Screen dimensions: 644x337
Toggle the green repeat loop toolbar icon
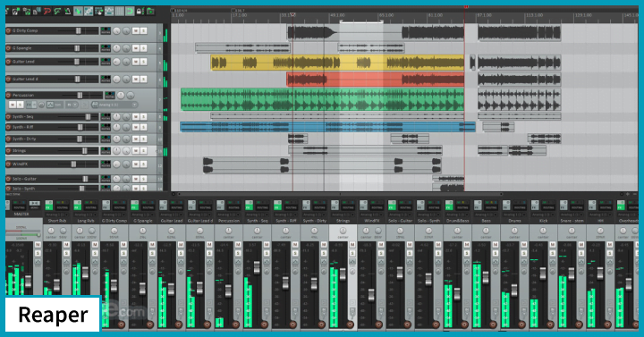tap(130, 11)
